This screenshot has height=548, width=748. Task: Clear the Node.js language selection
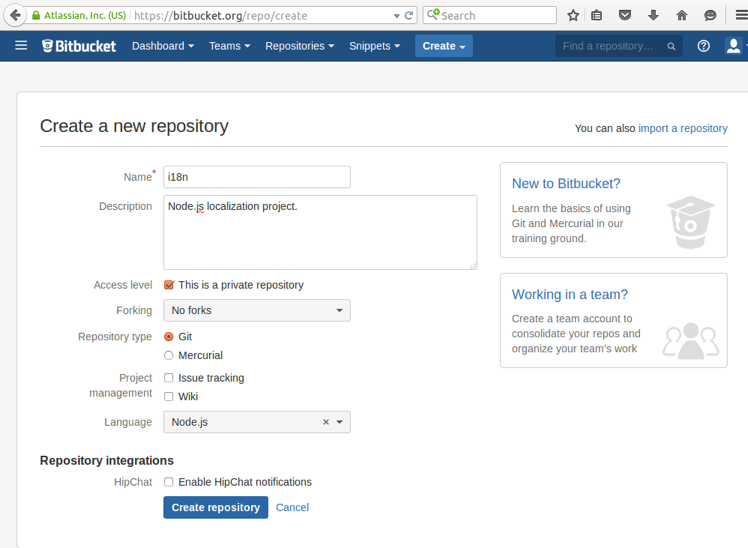[325, 423]
